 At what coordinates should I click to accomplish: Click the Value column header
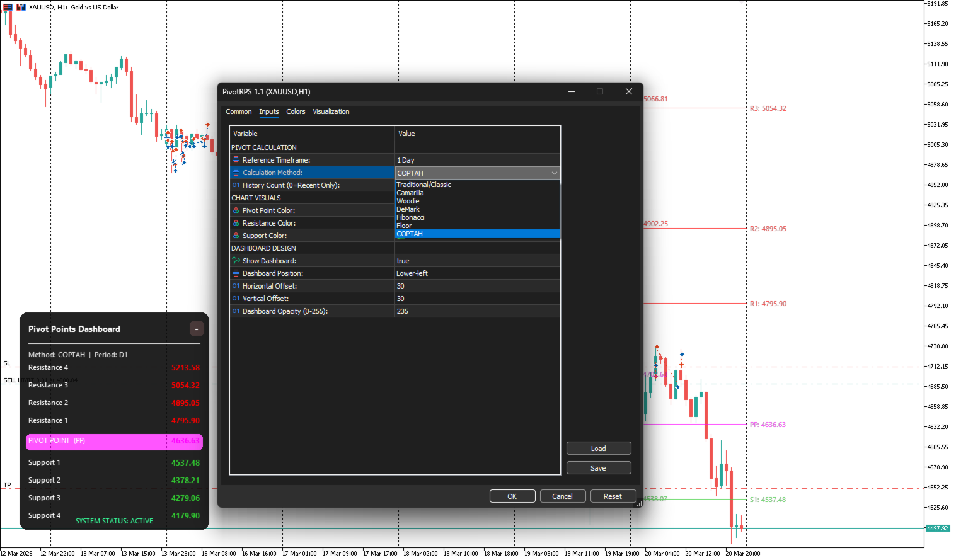(x=478, y=134)
